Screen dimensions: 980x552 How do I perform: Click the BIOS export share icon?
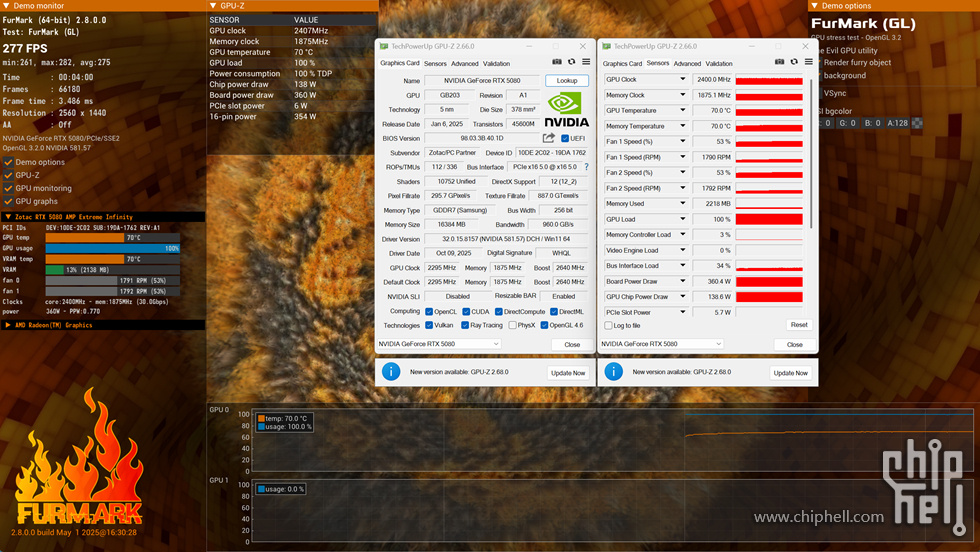point(549,138)
